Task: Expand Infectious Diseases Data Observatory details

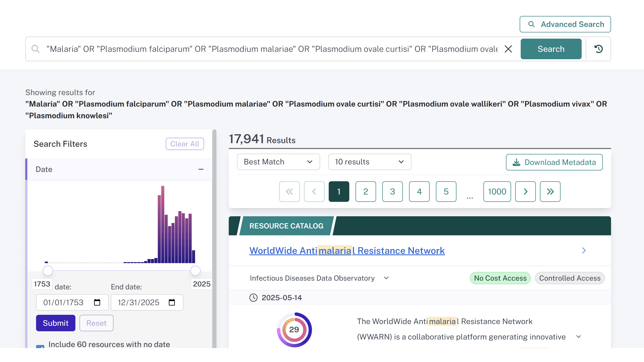Action: pyautogui.click(x=386, y=278)
